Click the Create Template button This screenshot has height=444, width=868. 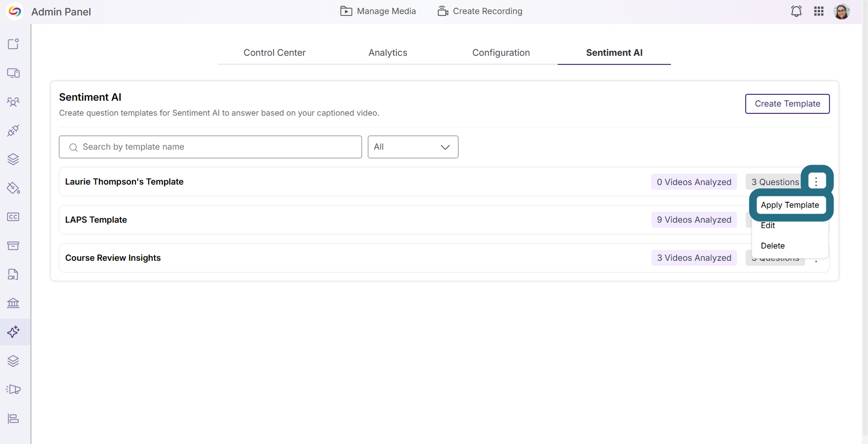pyautogui.click(x=787, y=104)
